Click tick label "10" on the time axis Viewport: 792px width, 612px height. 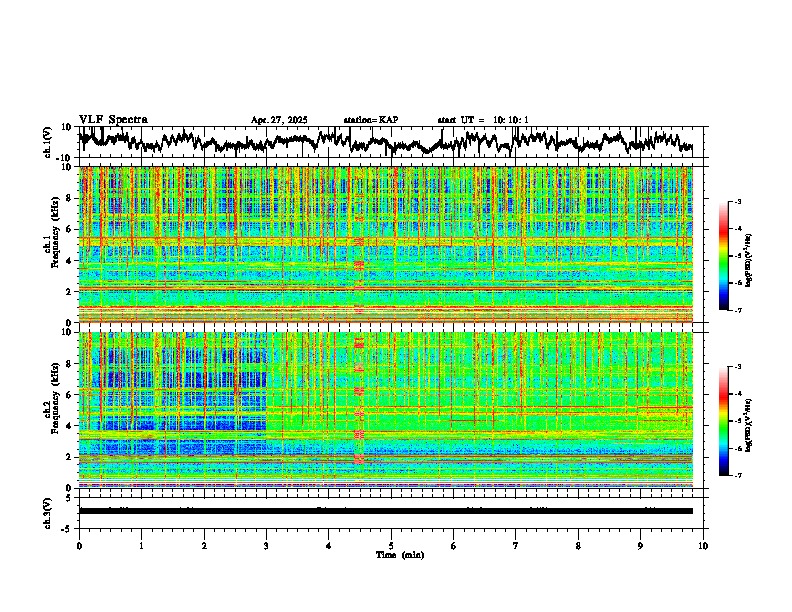click(x=703, y=546)
